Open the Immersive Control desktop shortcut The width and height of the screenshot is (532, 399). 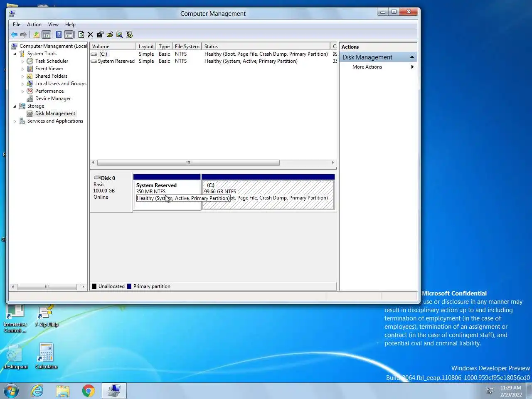pyautogui.click(x=15, y=318)
